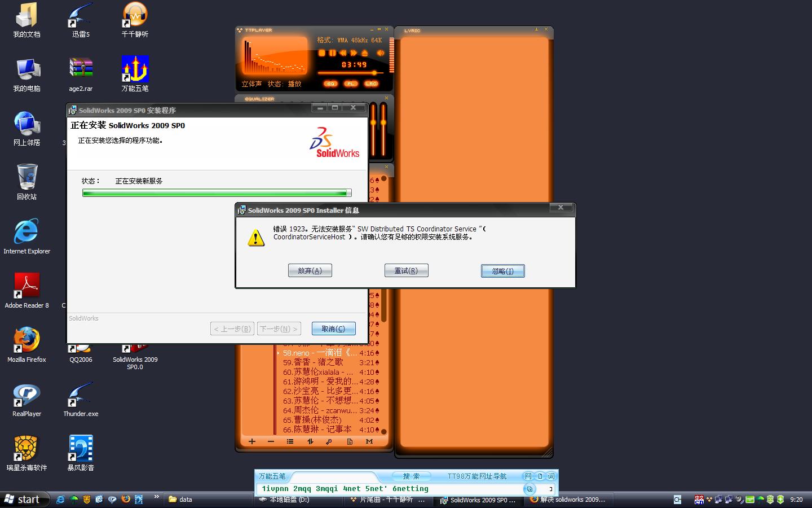Select 网上邻居 desktop icon
This screenshot has width=812, height=508.
tap(27, 129)
